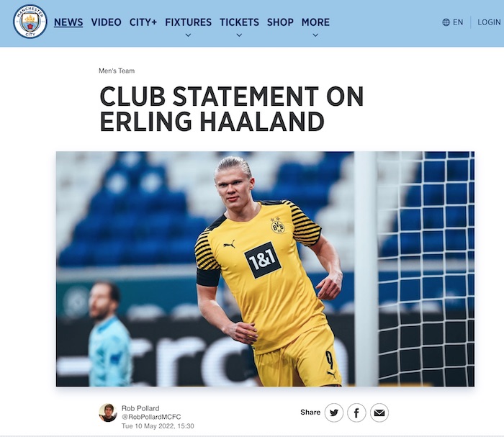Click Rob Pollard's author avatar
The height and width of the screenshot is (437, 504).
[108, 413]
